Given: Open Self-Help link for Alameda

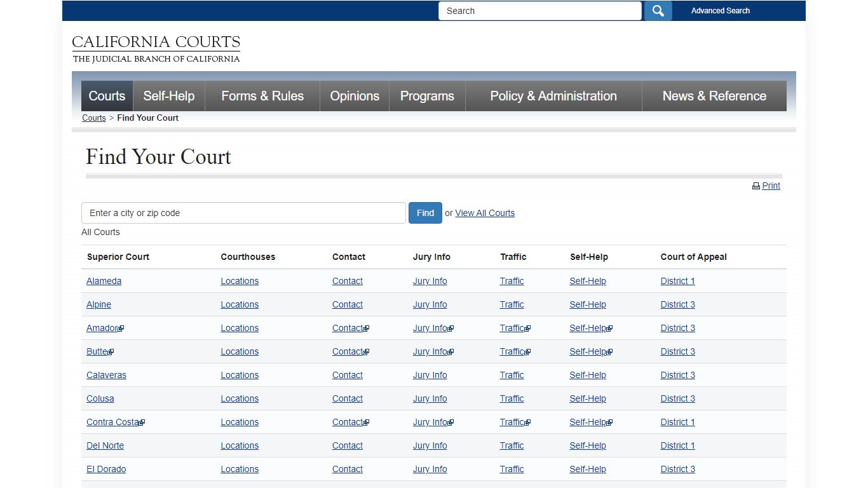Looking at the screenshot, I should pos(588,281).
